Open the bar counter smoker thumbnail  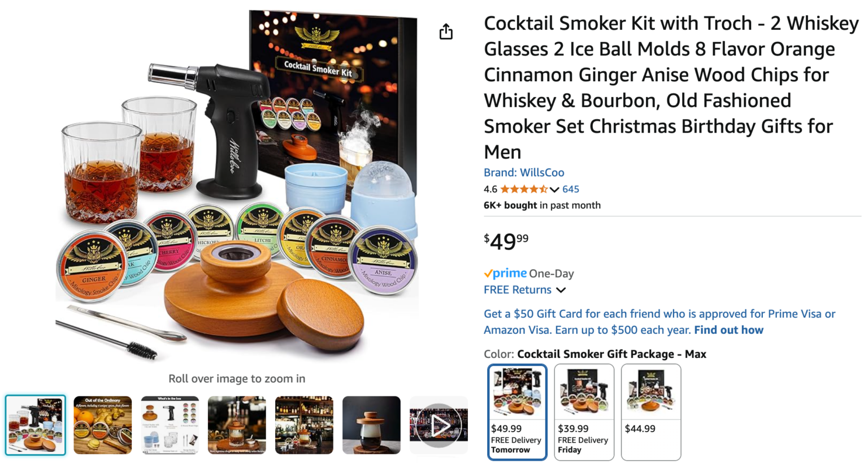237,425
